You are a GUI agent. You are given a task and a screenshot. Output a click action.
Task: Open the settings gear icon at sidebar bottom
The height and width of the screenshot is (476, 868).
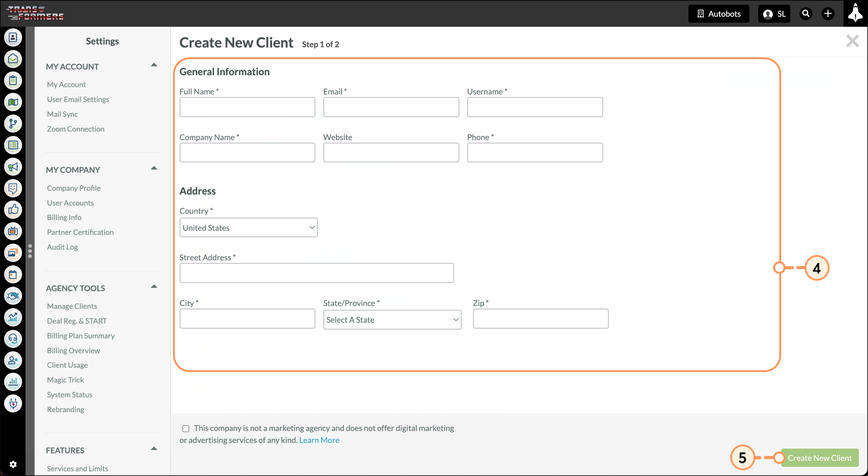(x=13, y=464)
